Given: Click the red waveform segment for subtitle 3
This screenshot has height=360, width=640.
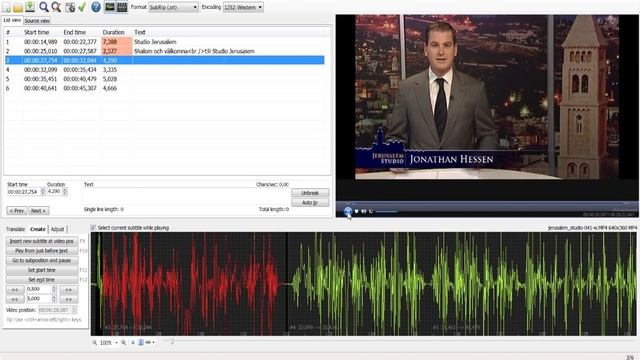Looking at the screenshot, I should tap(194, 284).
